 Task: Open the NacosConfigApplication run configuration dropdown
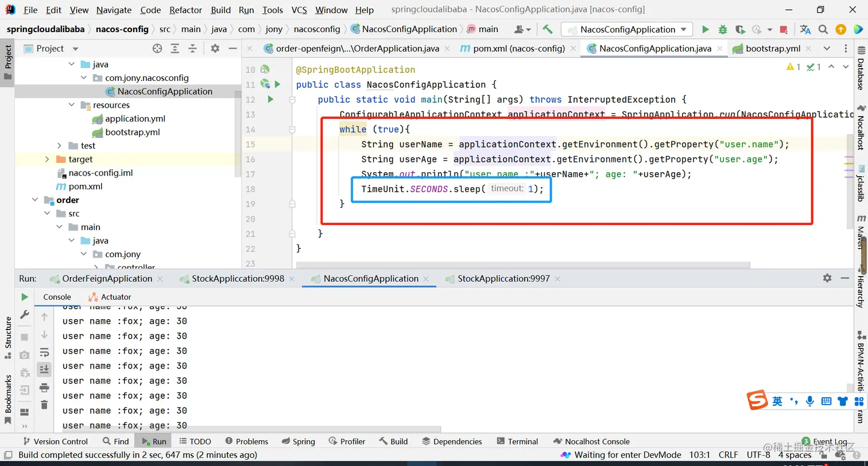click(x=627, y=29)
